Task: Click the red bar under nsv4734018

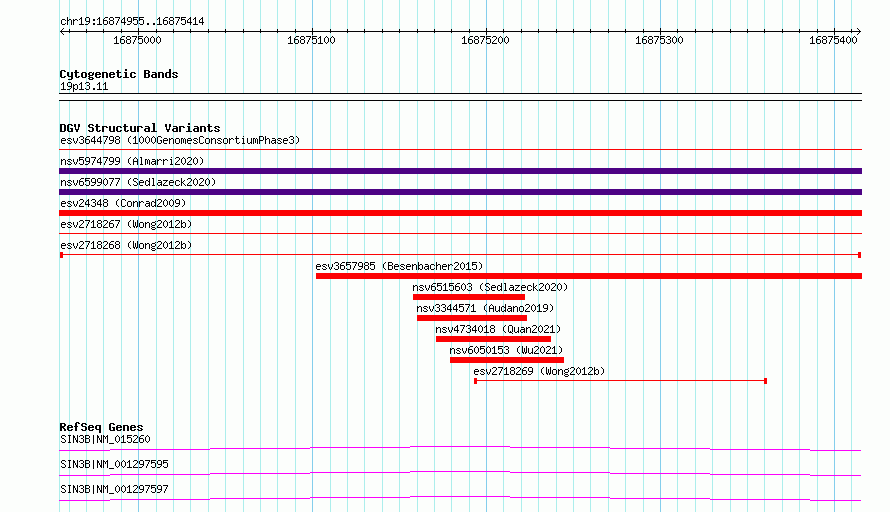Action: (x=493, y=339)
